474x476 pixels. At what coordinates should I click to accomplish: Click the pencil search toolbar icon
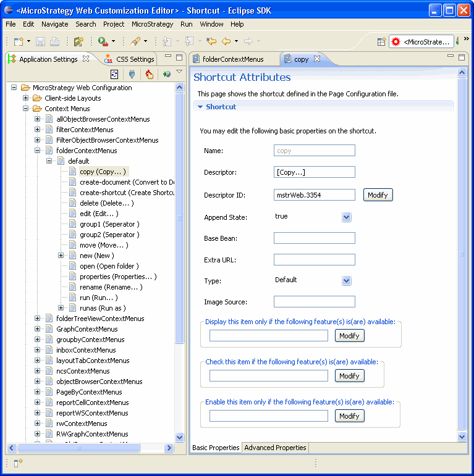(135, 41)
